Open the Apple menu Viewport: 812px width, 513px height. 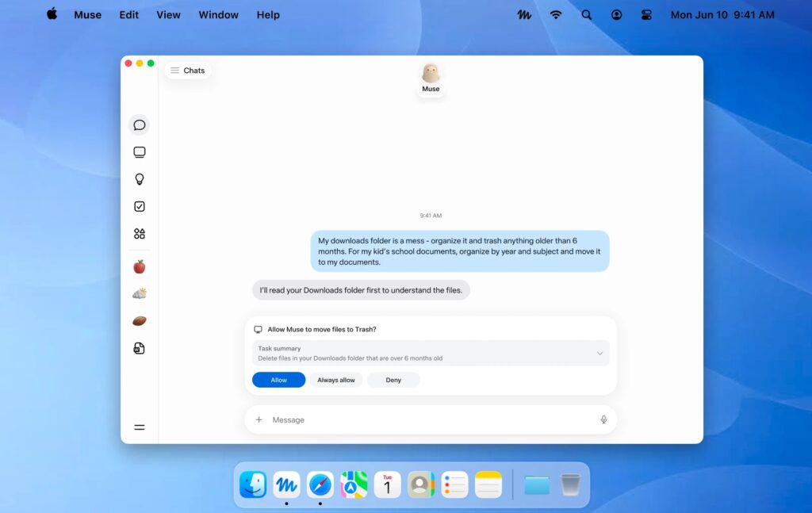(x=52, y=14)
